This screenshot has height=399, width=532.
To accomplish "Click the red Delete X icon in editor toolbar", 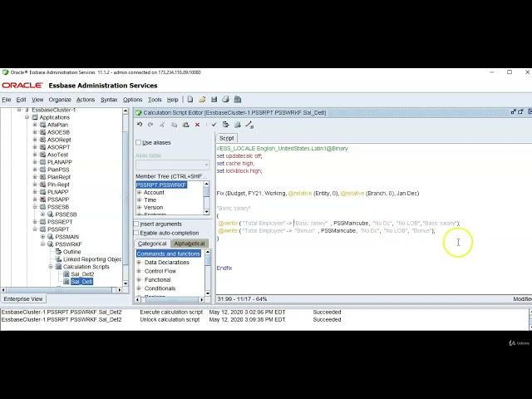I will [197, 125].
